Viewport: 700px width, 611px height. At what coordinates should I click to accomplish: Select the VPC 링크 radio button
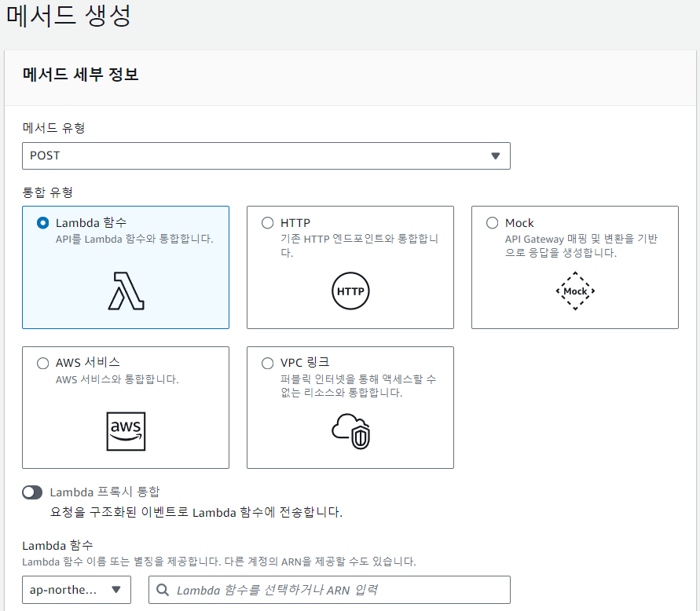(x=267, y=364)
